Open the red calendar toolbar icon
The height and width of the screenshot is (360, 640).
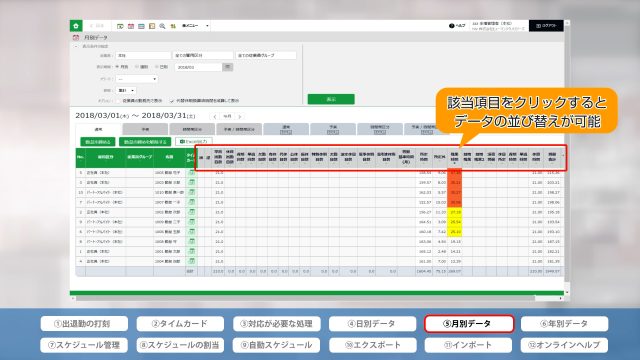(131, 26)
